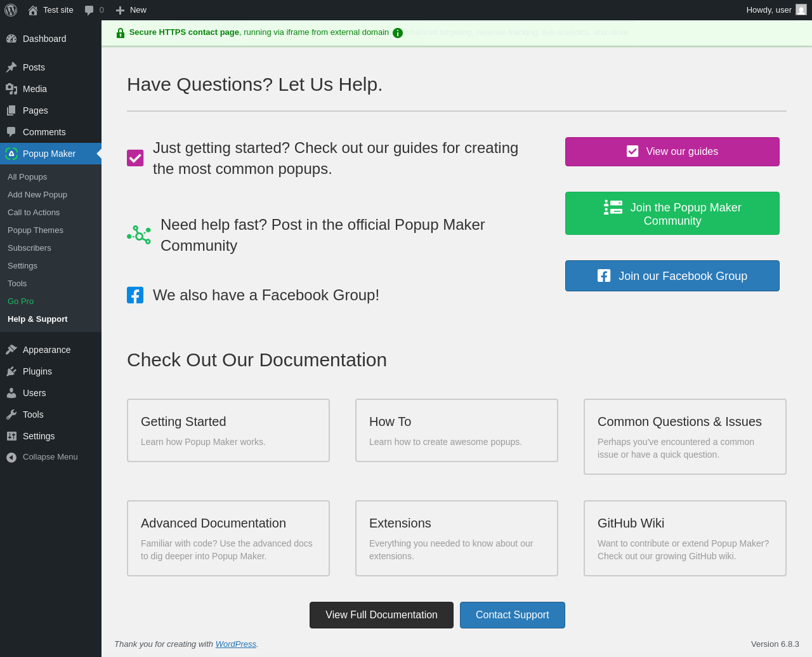The image size is (812, 657).
Task: Click the Users person icon
Action: [11, 393]
